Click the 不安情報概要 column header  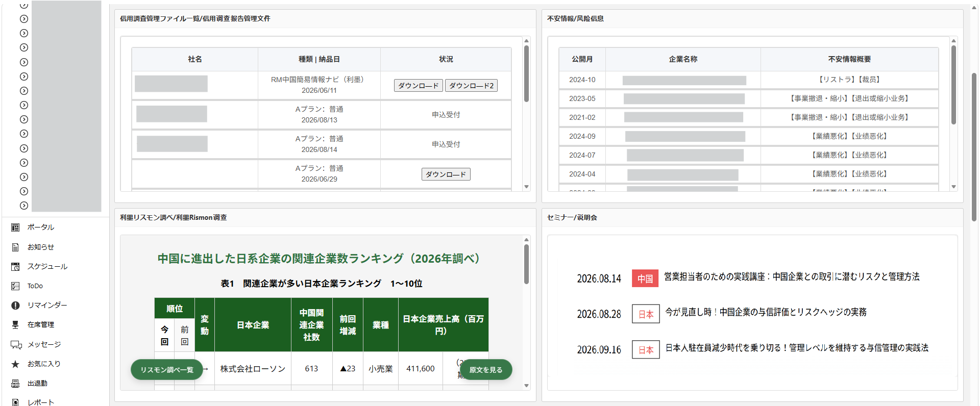[849, 59]
